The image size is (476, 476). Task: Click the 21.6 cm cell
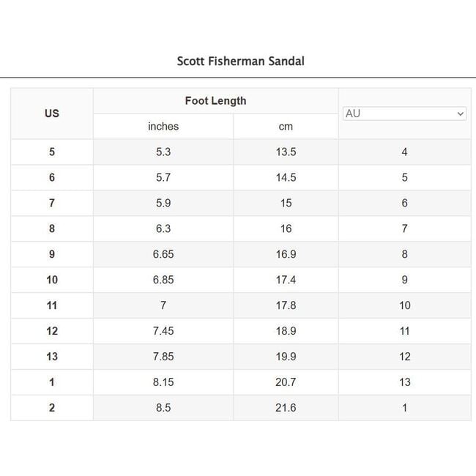point(286,408)
